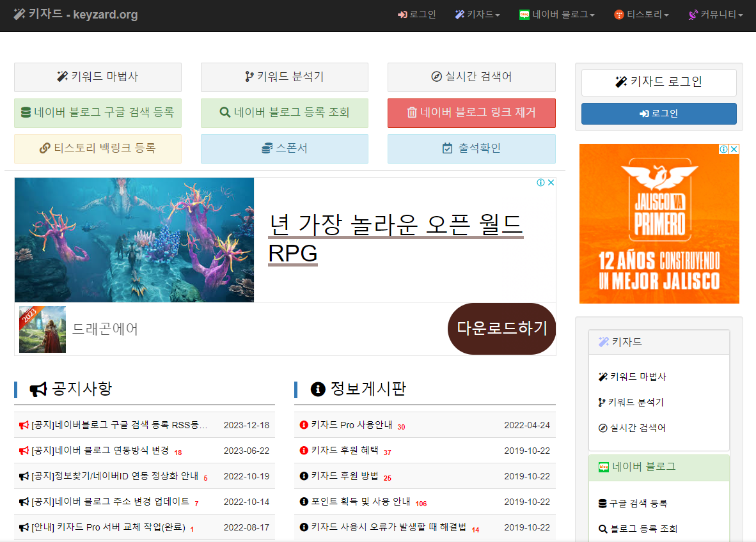Image resolution: width=756 pixels, height=542 pixels.
Task: Click comment count 18 on 연동방식 notice
Action: [178, 453]
